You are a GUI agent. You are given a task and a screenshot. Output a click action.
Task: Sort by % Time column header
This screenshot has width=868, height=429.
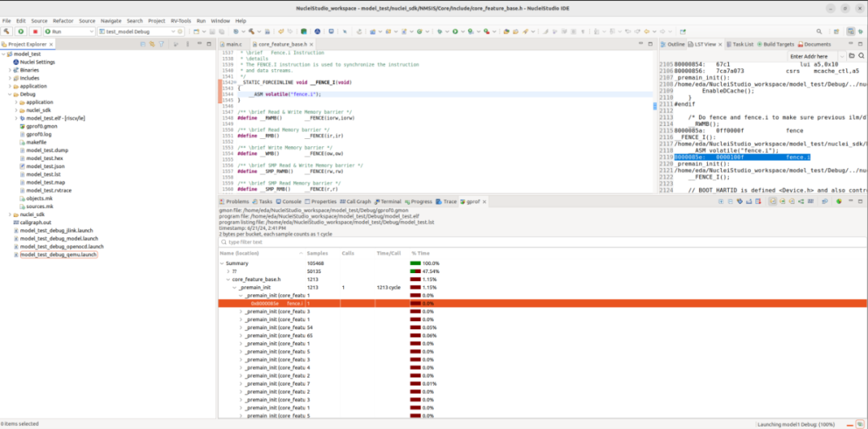pos(420,253)
